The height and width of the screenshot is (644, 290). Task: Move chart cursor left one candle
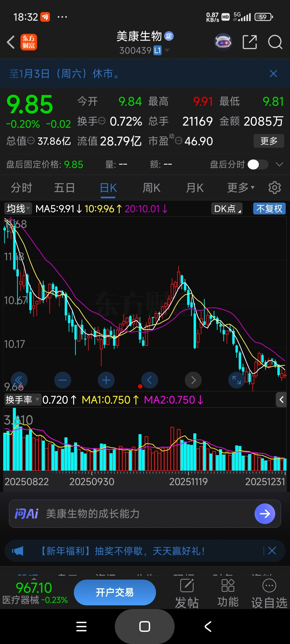150,380
